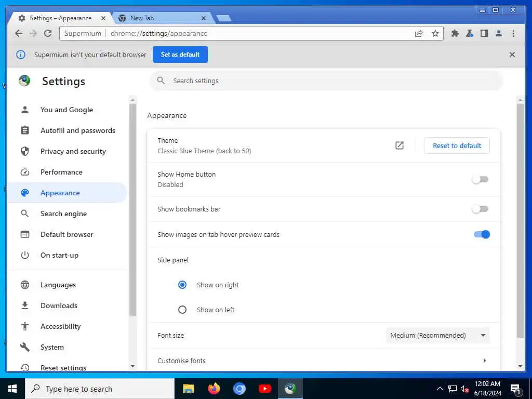The image size is (532, 399).
Task: Click the Windows taskbar search box
Action: (100, 389)
